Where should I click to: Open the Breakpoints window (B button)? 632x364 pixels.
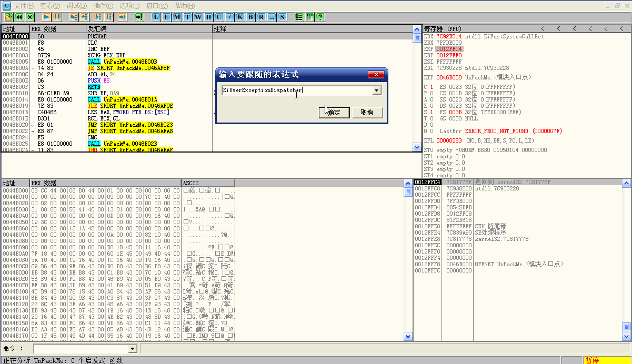(250, 17)
